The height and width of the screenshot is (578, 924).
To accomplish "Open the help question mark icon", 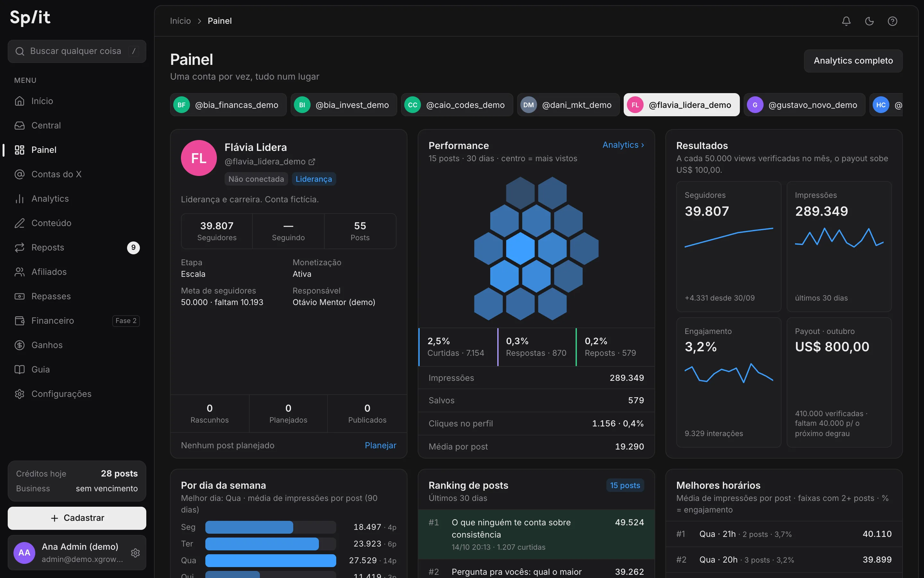I will click(892, 21).
